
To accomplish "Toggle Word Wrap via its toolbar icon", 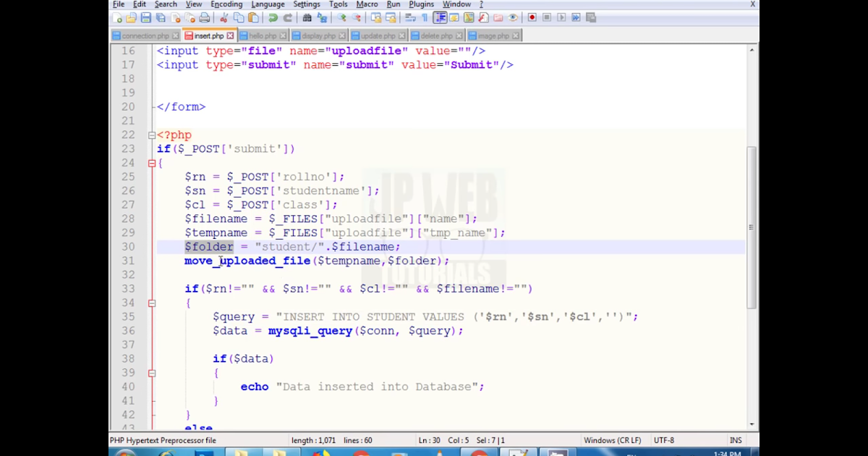I will [x=411, y=17].
